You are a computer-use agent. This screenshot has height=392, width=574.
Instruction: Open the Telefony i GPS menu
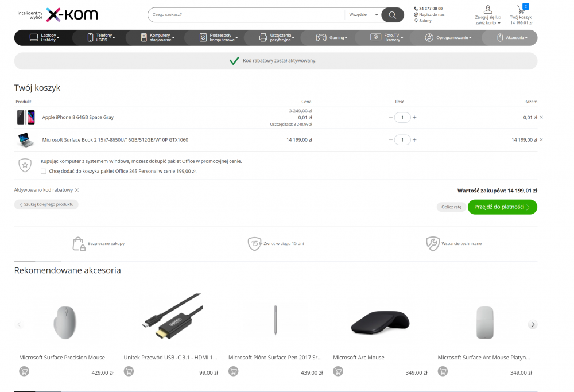coord(101,38)
